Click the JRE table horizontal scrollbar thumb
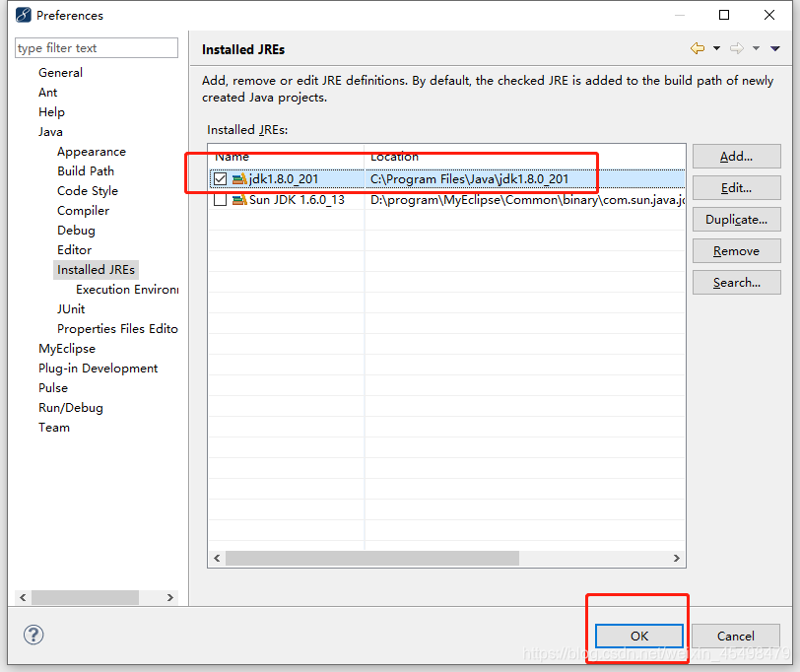This screenshot has width=800, height=672. click(x=372, y=559)
